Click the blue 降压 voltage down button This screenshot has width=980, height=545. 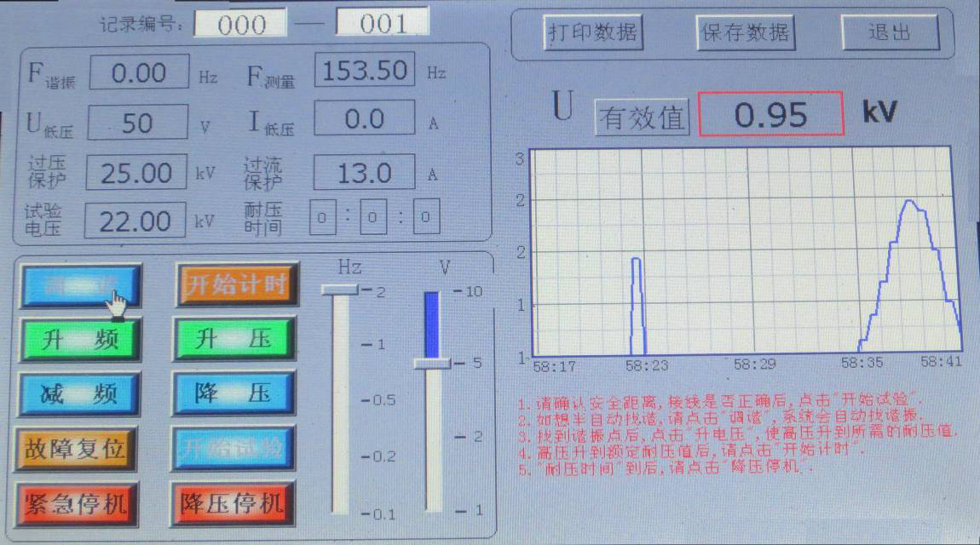[x=234, y=393]
